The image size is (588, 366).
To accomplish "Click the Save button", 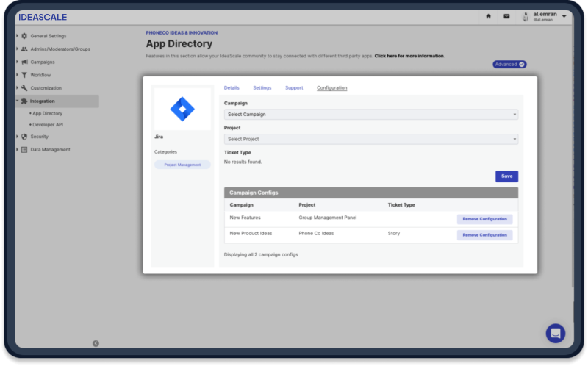I will coord(506,176).
